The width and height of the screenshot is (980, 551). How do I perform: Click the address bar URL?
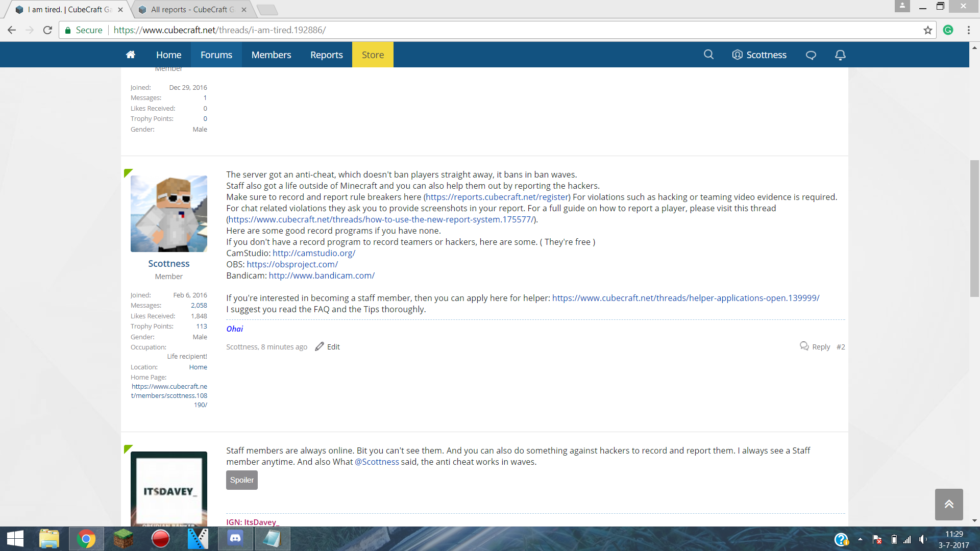[219, 30]
